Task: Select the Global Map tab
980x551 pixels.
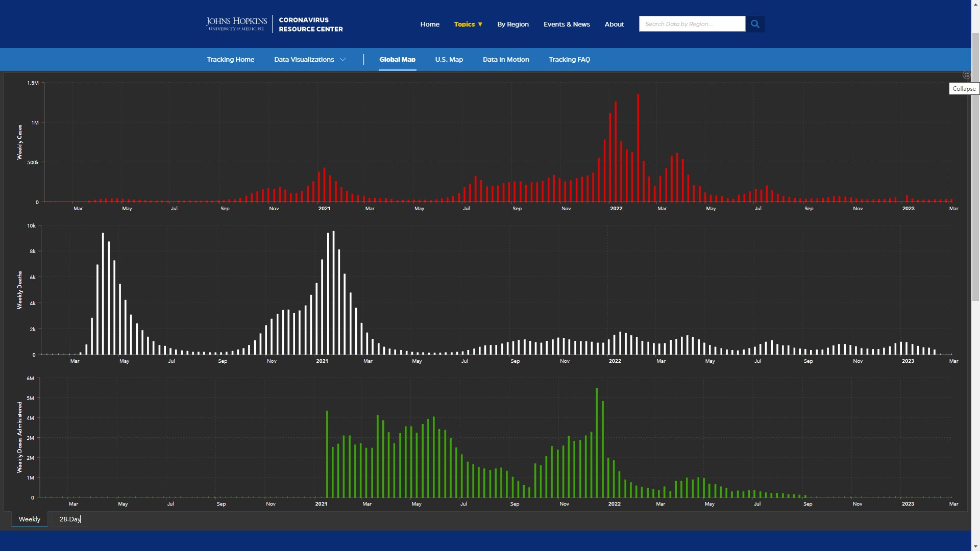Action: [397, 60]
